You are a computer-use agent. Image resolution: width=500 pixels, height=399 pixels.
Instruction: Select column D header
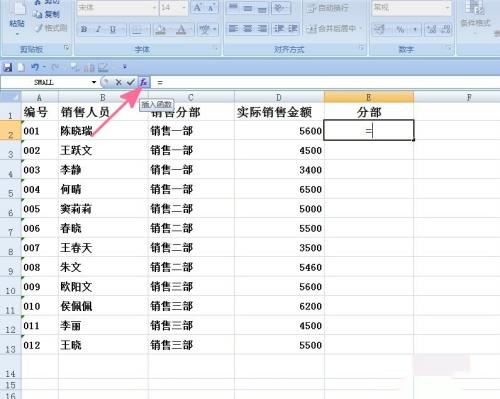(x=279, y=97)
